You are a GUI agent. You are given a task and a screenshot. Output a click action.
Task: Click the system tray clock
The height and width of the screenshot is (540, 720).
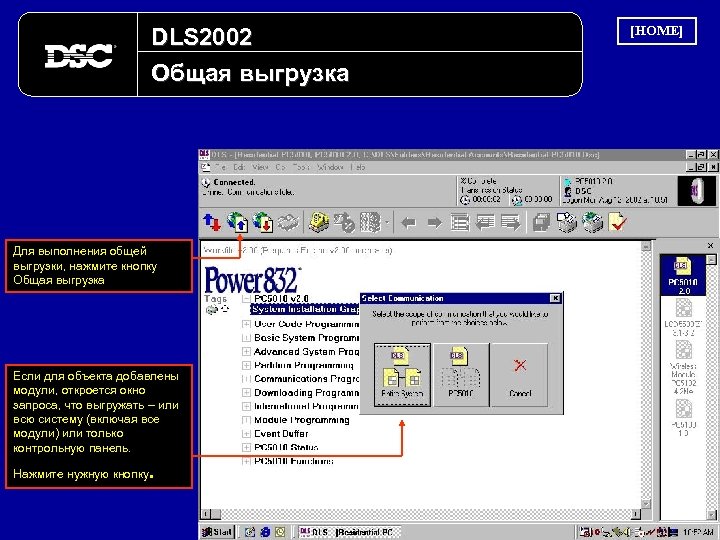click(697, 532)
